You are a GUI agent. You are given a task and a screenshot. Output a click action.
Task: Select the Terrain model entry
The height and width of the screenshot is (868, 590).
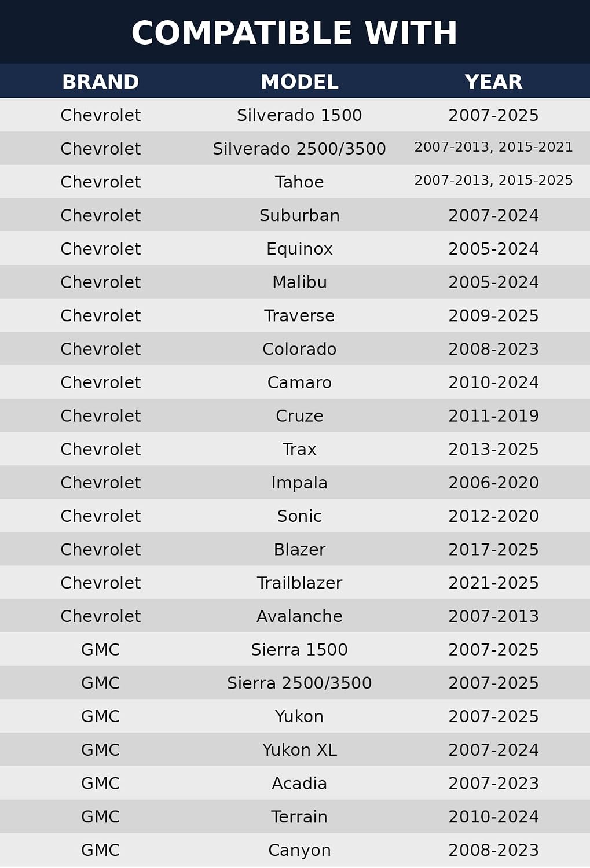coord(299,816)
